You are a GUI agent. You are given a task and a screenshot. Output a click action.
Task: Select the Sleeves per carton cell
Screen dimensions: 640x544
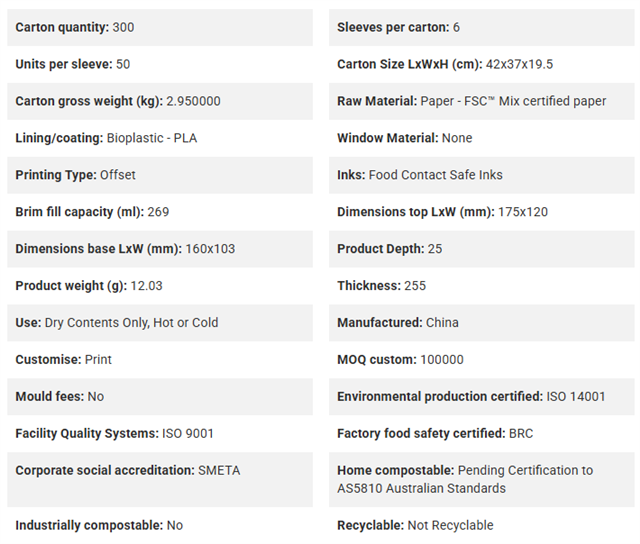(482, 27)
